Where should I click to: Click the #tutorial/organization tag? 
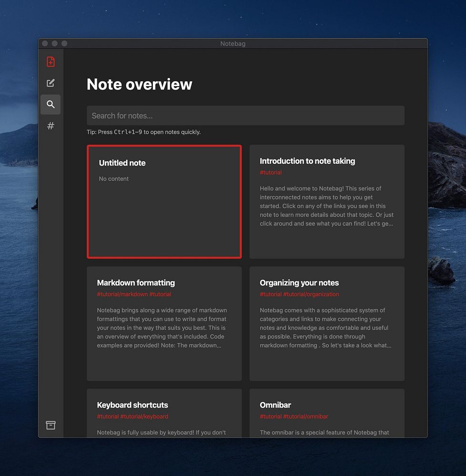311,294
